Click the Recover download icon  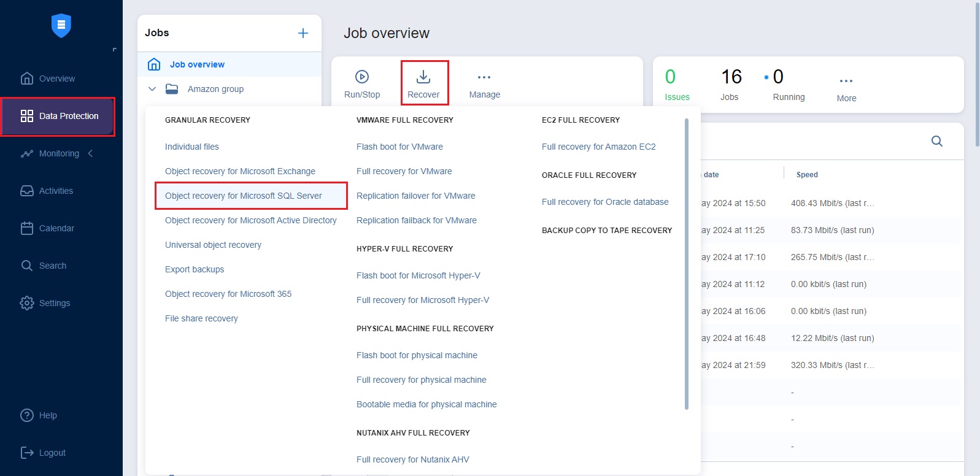[x=423, y=77]
